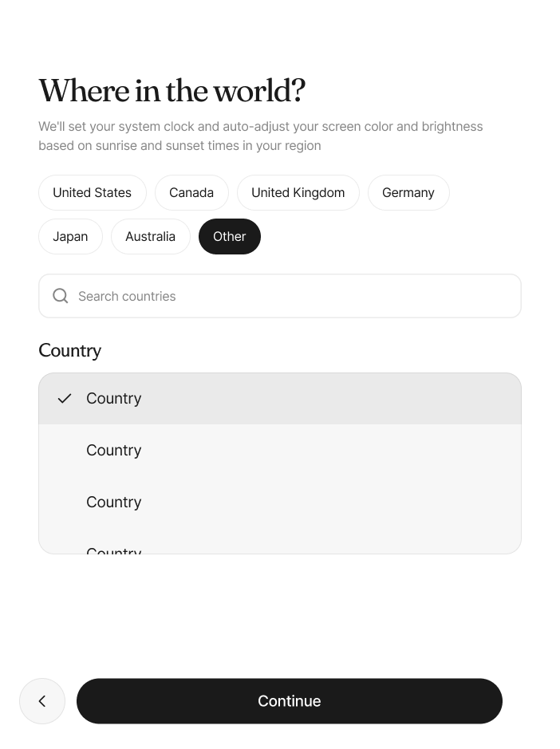
Task: Select the United States region chip
Action: [x=93, y=192]
